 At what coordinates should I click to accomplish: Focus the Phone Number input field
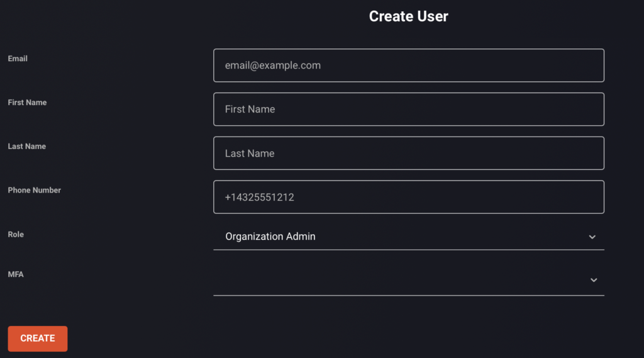(409, 197)
